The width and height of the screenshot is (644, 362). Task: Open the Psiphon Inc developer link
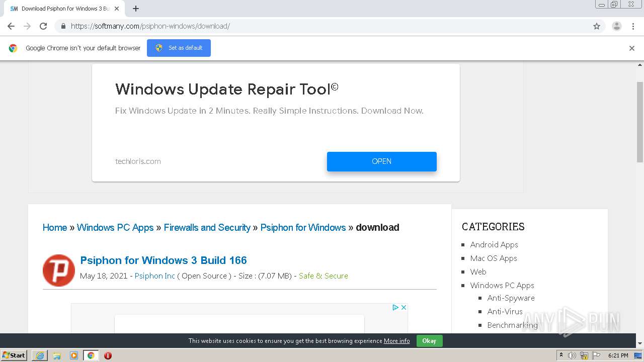click(155, 276)
